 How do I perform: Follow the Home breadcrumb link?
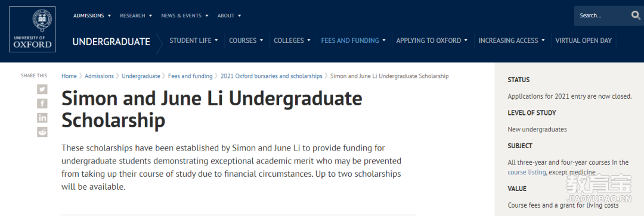(69, 76)
